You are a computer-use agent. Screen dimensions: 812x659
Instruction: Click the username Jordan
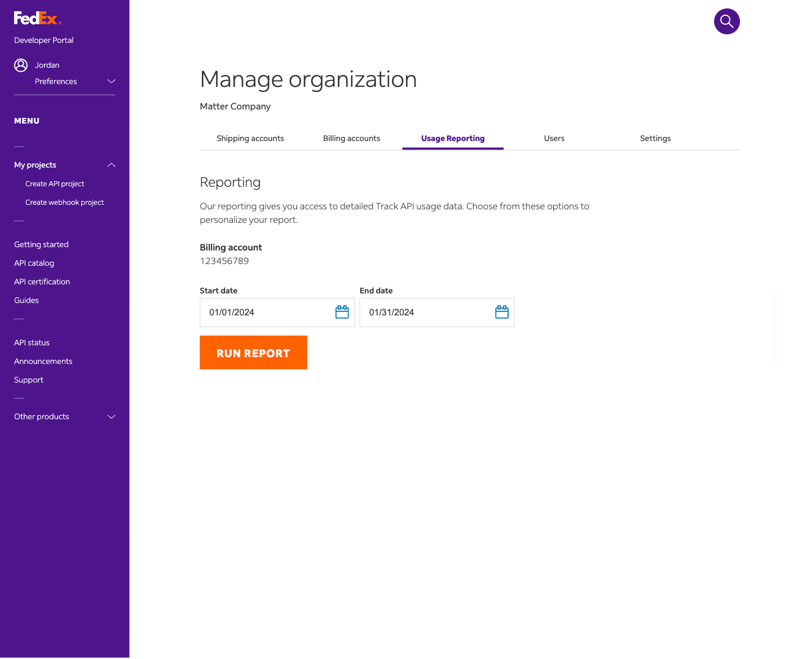pos(47,65)
